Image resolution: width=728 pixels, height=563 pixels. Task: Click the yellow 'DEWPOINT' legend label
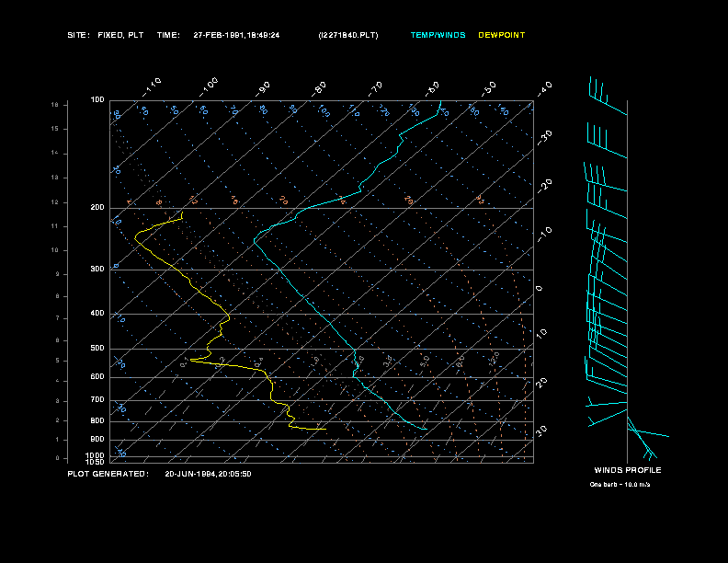click(x=502, y=35)
